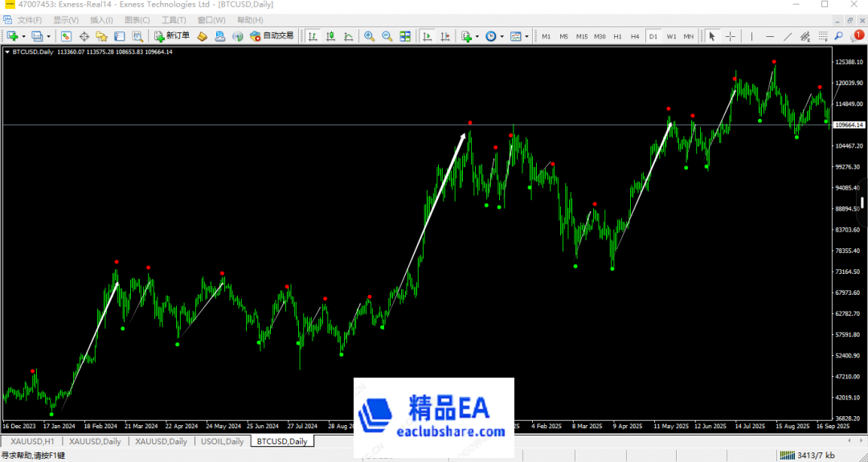
Task: Switch to the USOIL,Daily chart tab
Action: (x=222, y=442)
